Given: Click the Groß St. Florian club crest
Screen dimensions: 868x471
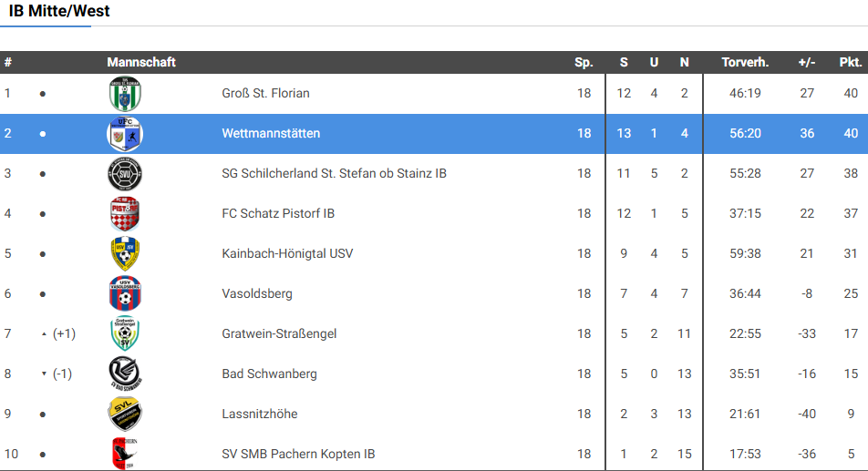Looking at the screenshot, I should [125, 94].
